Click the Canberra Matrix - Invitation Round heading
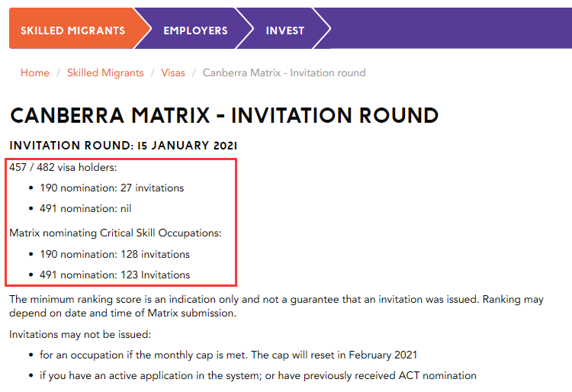 tap(224, 116)
